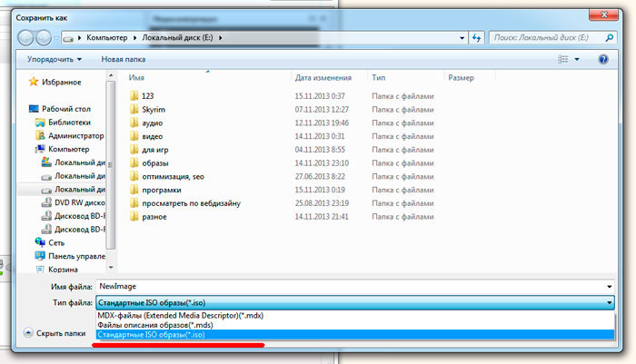Click the navigation pane scrollbar up arrow
The width and height of the screenshot is (636, 364).
click(111, 76)
